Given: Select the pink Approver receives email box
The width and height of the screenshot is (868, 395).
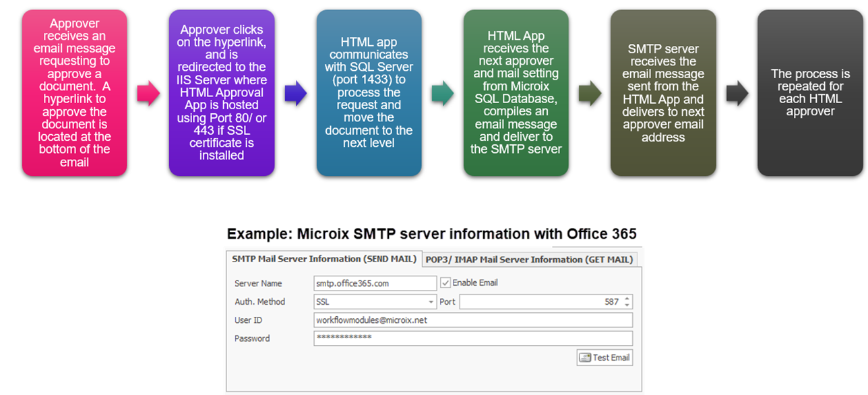Looking at the screenshot, I should 74,93.
